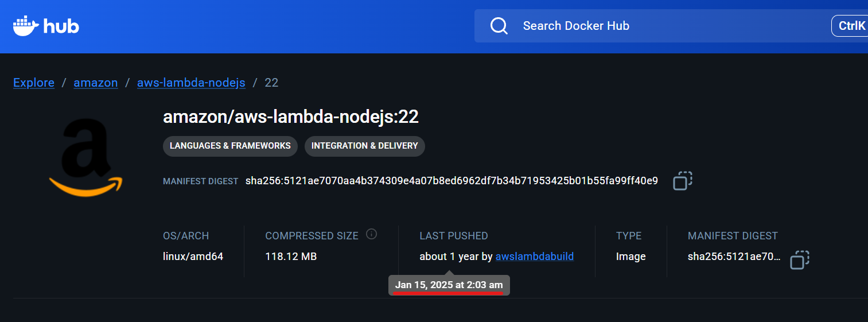Image resolution: width=868 pixels, height=322 pixels.
Task: Click the CtrlK shortcut badge
Action: pos(851,26)
